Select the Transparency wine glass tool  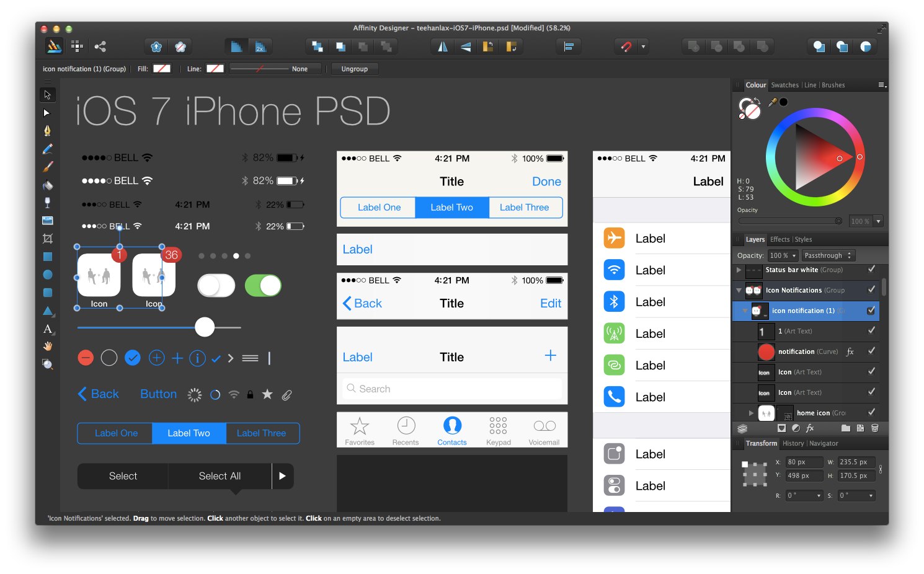[47, 203]
